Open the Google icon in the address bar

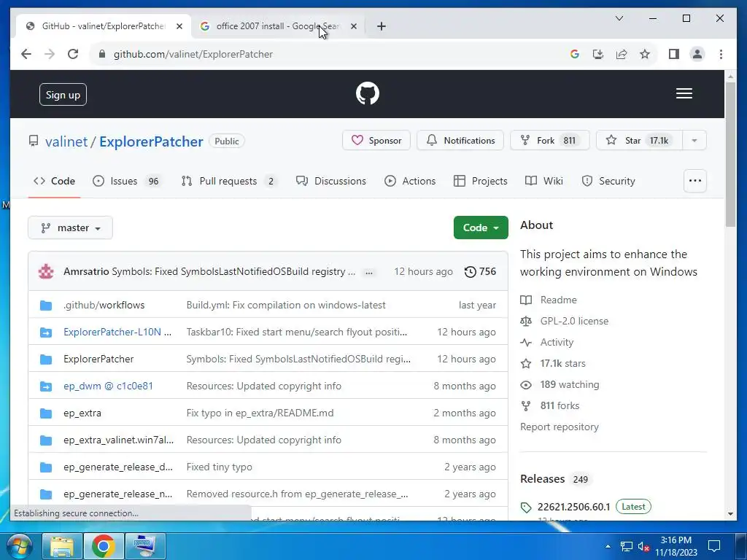(575, 54)
